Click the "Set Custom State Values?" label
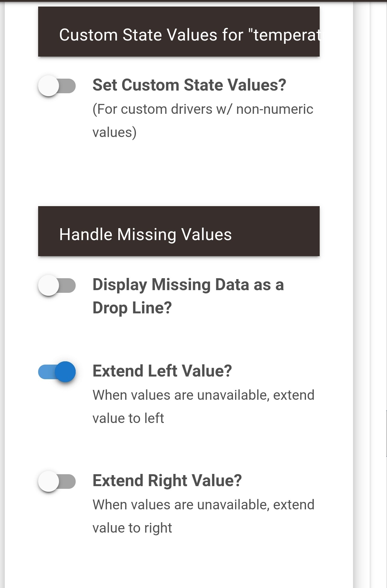Image resolution: width=387 pixels, height=588 pixels. (x=189, y=85)
